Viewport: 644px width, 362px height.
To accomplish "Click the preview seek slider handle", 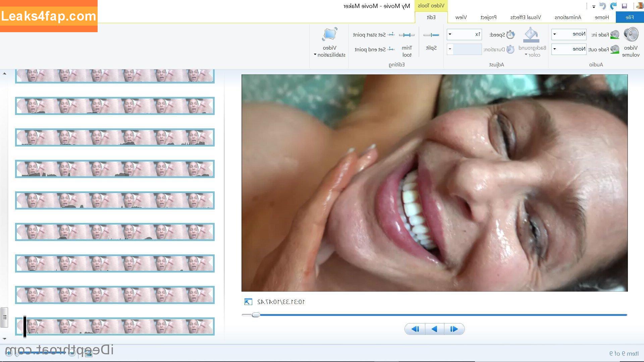I will (256, 315).
